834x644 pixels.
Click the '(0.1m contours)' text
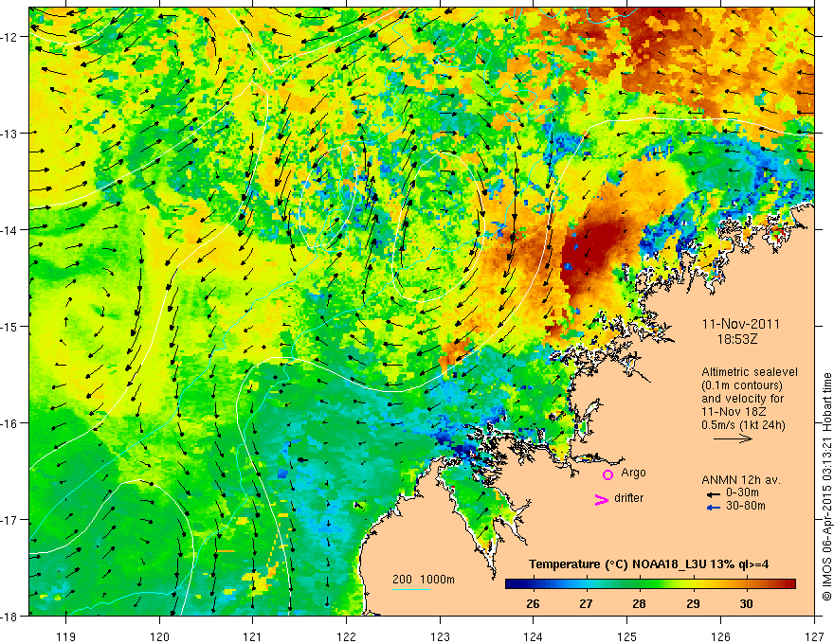click(742, 385)
